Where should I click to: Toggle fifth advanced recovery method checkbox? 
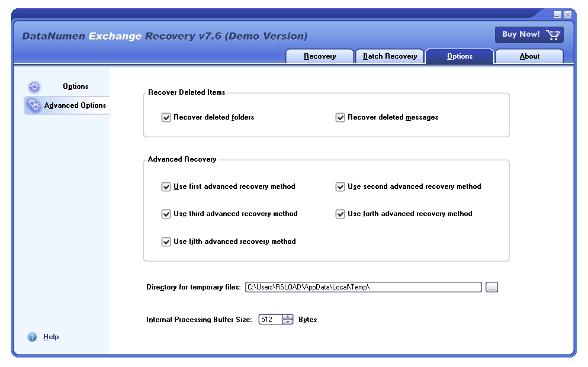click(x=166, y=242)
